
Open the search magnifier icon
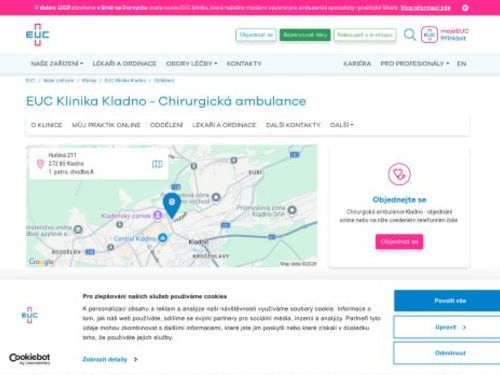[x=410, y=34]
